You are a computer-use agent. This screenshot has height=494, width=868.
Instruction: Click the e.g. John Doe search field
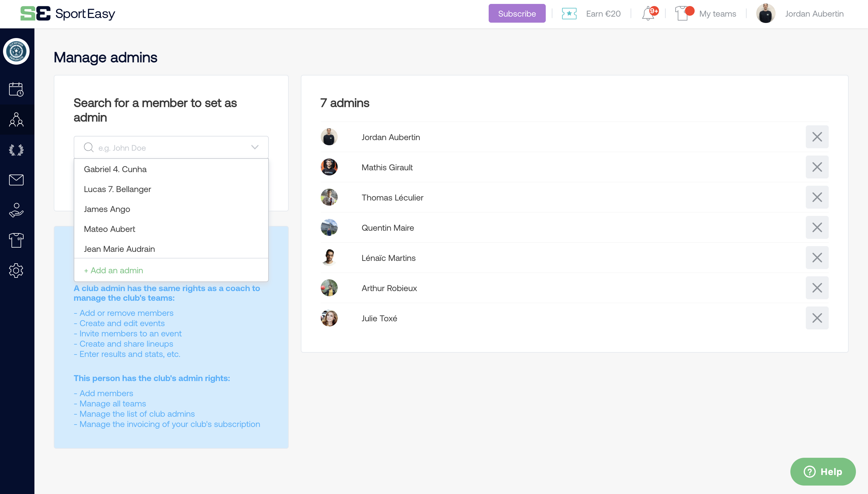(x=170, y=148)
